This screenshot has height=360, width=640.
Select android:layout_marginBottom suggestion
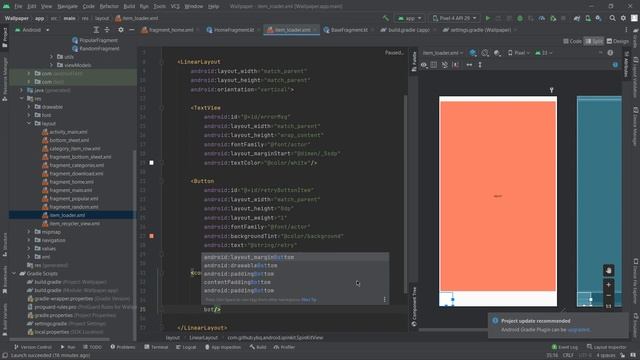295,257
